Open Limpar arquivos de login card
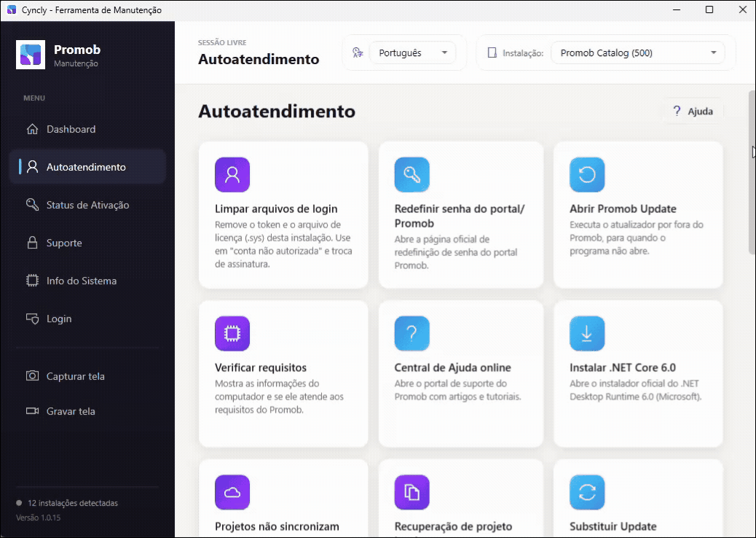The height and width of the screenshot is (538, 756). click(x=283, y=215)
